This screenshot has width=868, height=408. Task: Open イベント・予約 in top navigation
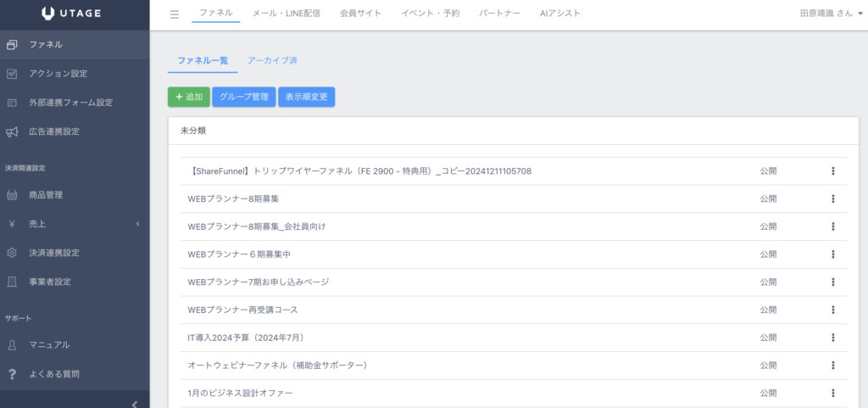point(430,14)
